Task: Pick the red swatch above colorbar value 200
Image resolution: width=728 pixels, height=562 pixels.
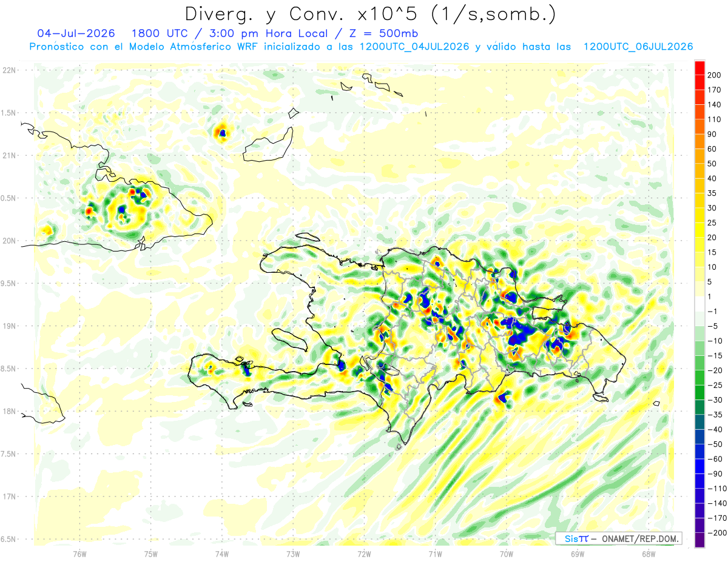Action: 699,68
